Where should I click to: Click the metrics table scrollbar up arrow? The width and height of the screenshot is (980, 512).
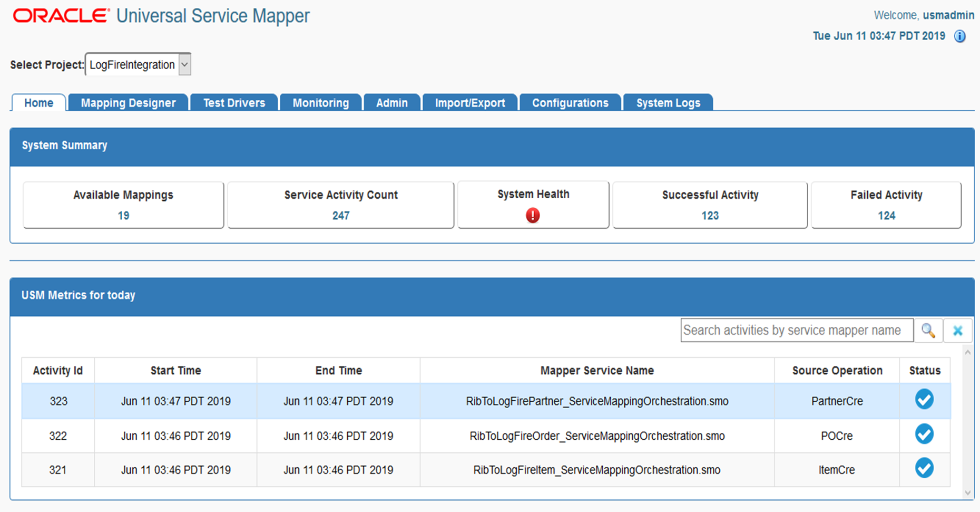pyautogui.click(x=968, y=352)
